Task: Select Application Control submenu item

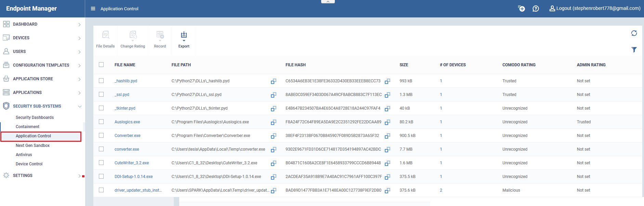Action: coord(33,136)
